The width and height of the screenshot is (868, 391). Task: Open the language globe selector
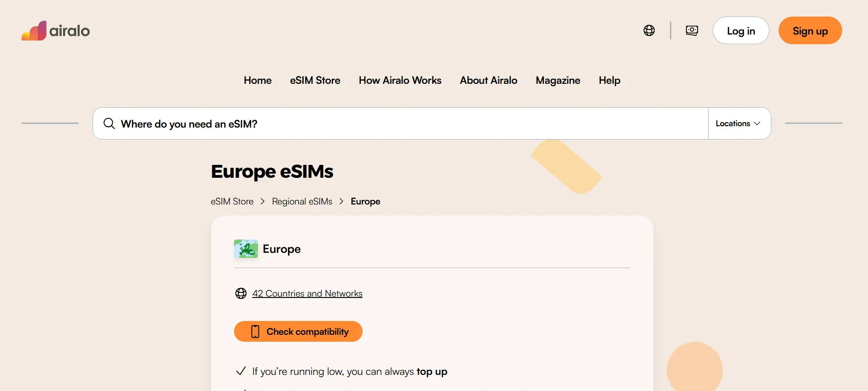click(649, 30)
